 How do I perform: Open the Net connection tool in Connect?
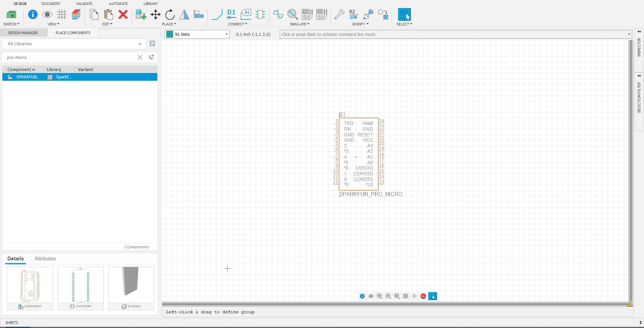pos(217,15)
